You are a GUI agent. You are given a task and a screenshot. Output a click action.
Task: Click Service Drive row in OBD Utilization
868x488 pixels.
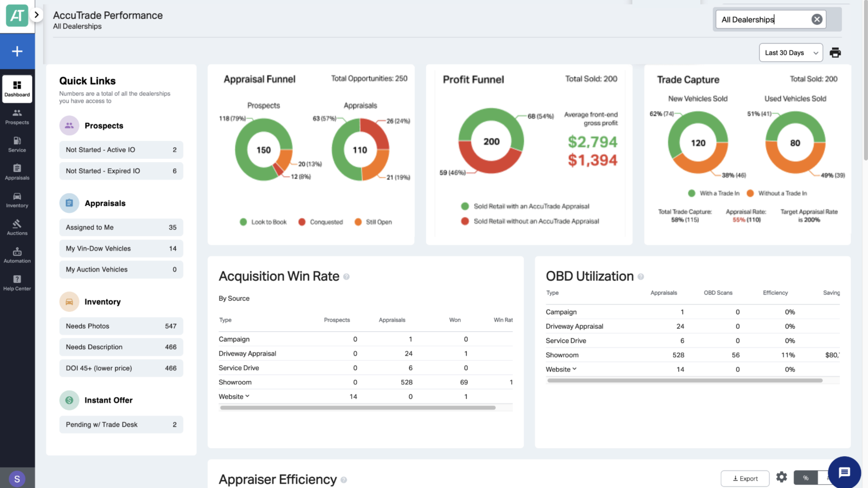click(x=693, y=340)
